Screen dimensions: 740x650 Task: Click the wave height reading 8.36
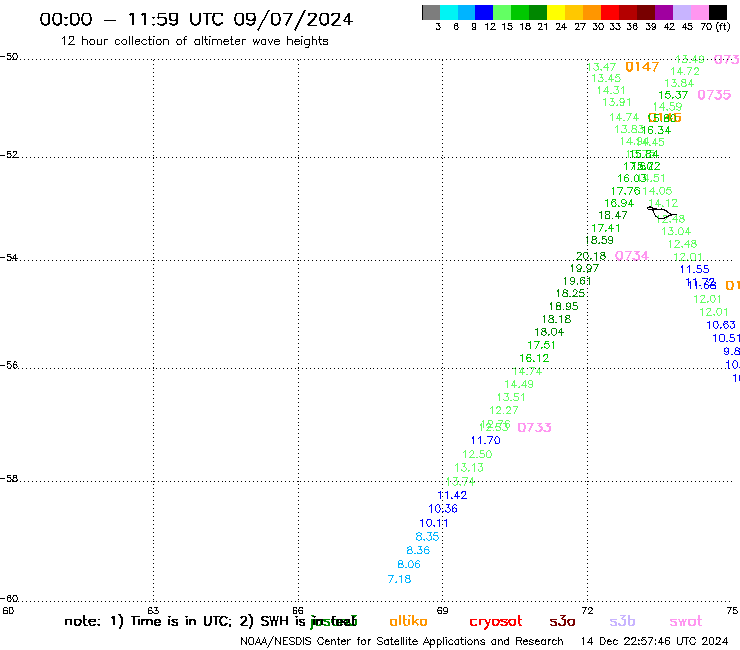point(418,550)
